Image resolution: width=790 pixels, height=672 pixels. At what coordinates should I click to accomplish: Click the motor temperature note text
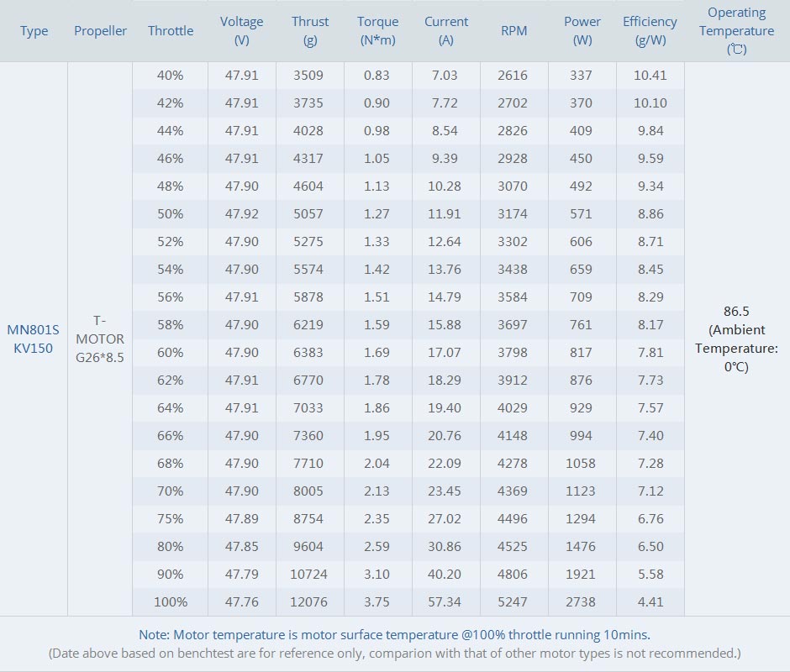coord(394,635)
